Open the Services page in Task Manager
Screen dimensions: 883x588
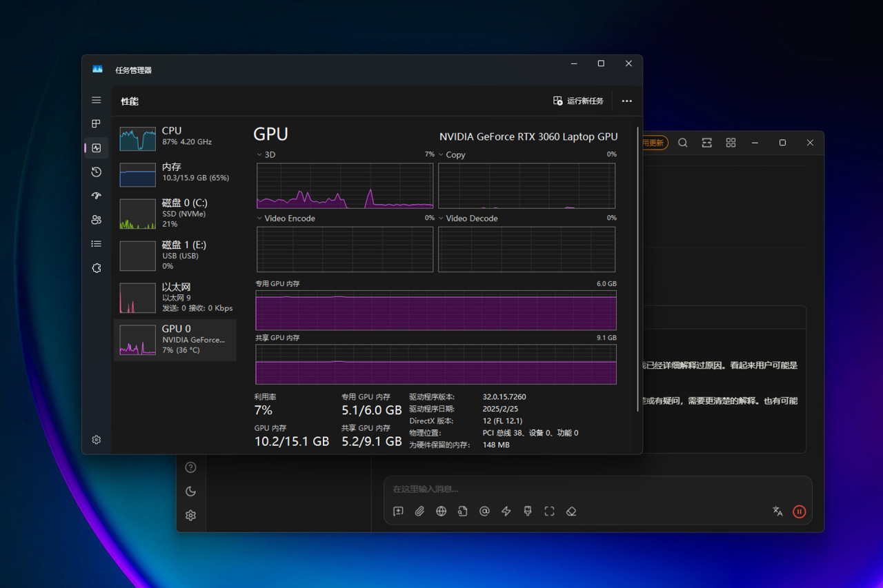coord(97,268)
